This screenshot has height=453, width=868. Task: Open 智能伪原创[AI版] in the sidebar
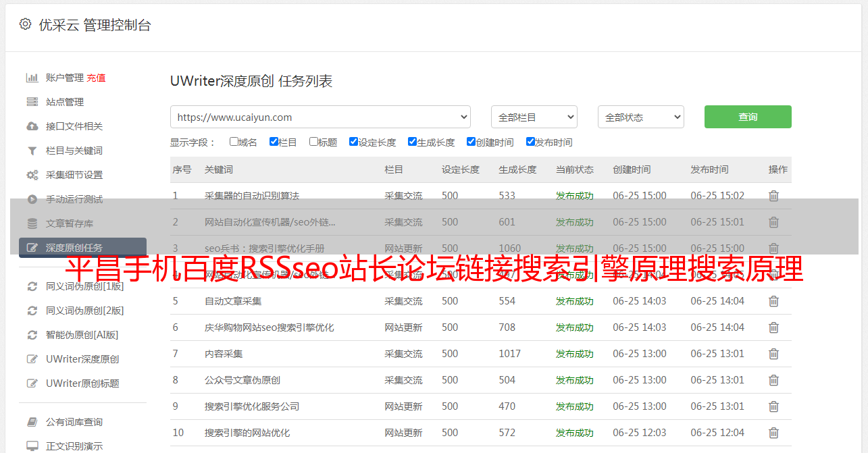(x=82, y=335)
